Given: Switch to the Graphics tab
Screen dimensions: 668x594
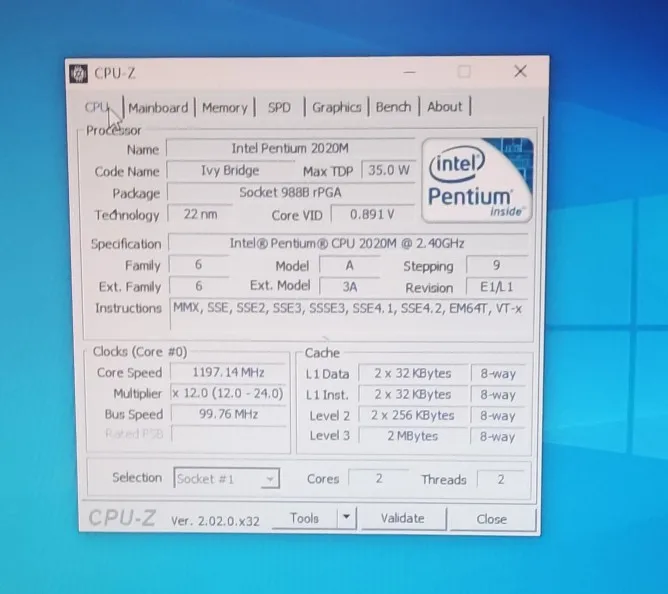Looking at the screenshot, I should tap(337, 107).
